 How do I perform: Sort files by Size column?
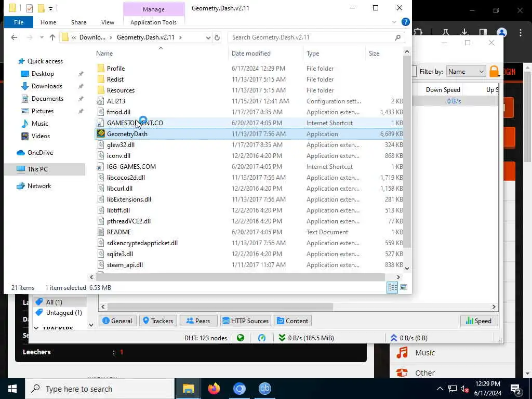point(374,54)
